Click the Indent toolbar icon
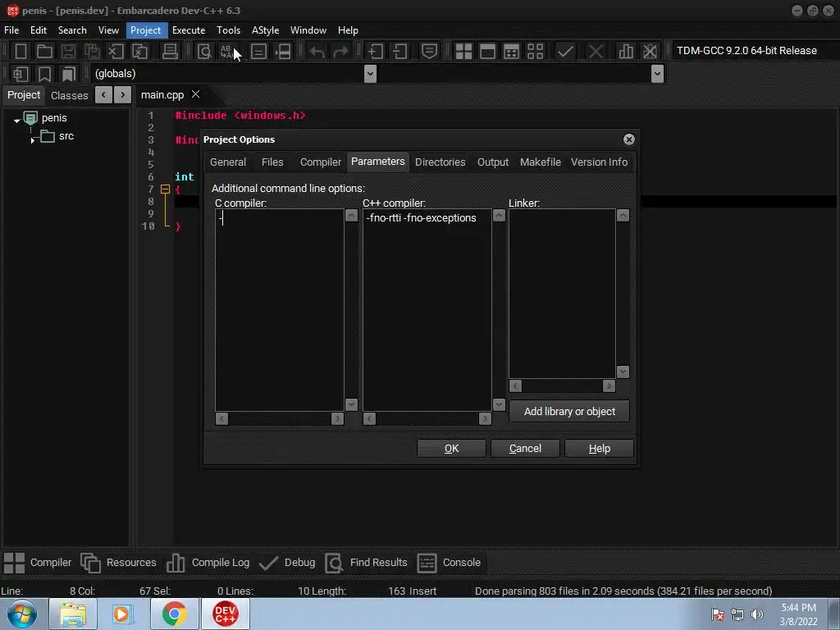 coord(376,52)
